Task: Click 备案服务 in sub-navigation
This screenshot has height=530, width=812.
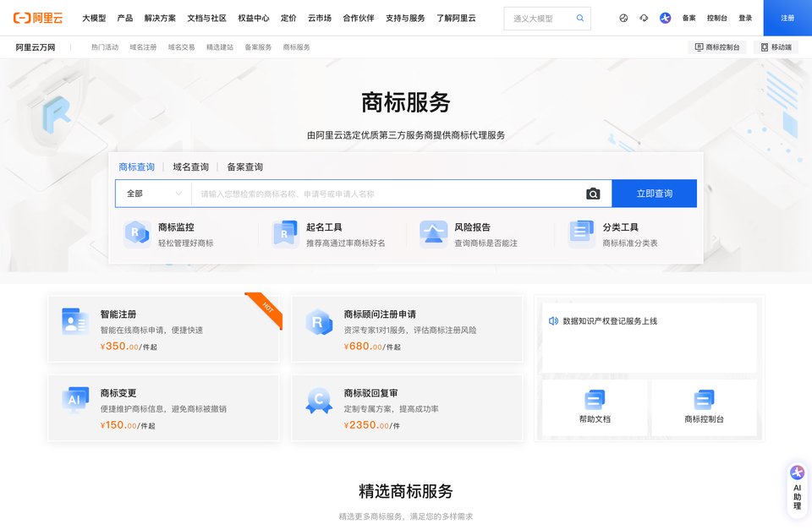Action: pyautogui.click(x=258, y=47)
